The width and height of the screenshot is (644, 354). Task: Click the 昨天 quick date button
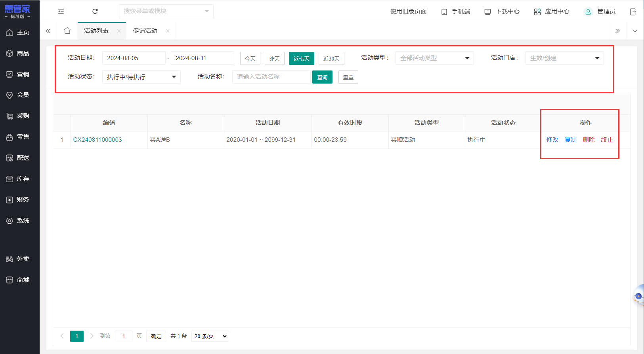275,59
